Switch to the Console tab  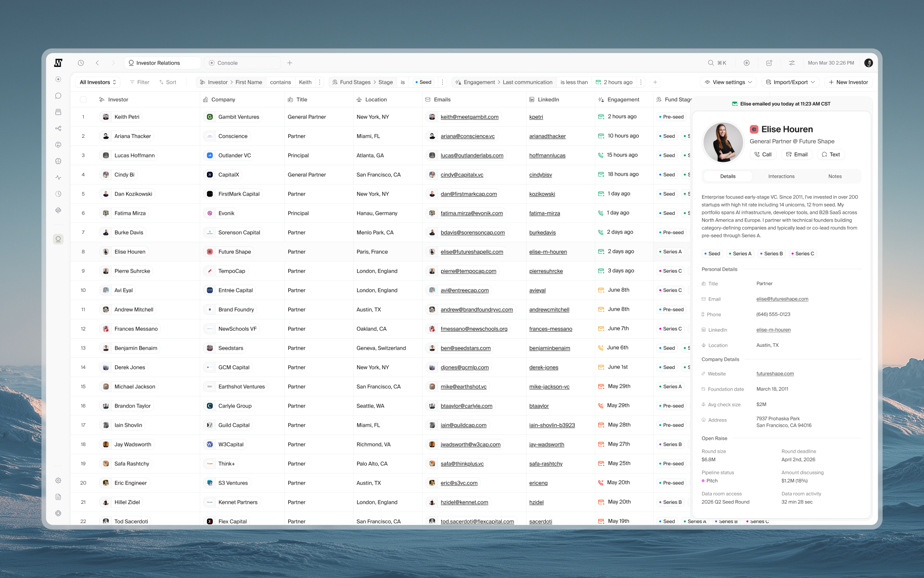[243, 63]
